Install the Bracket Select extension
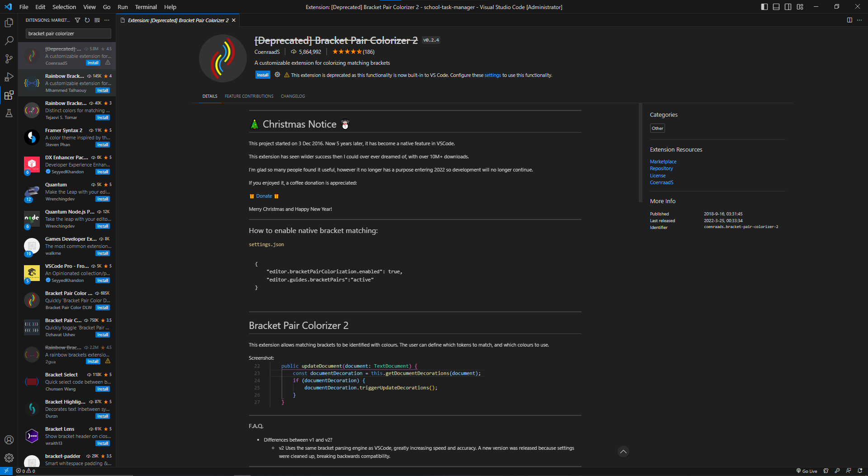 (103, 389)
